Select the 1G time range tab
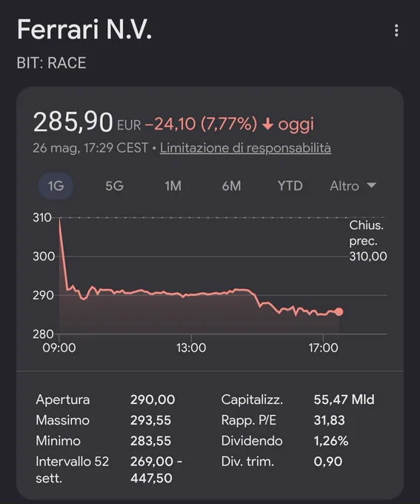Screen dimensions: 420x504 [56, 186]
